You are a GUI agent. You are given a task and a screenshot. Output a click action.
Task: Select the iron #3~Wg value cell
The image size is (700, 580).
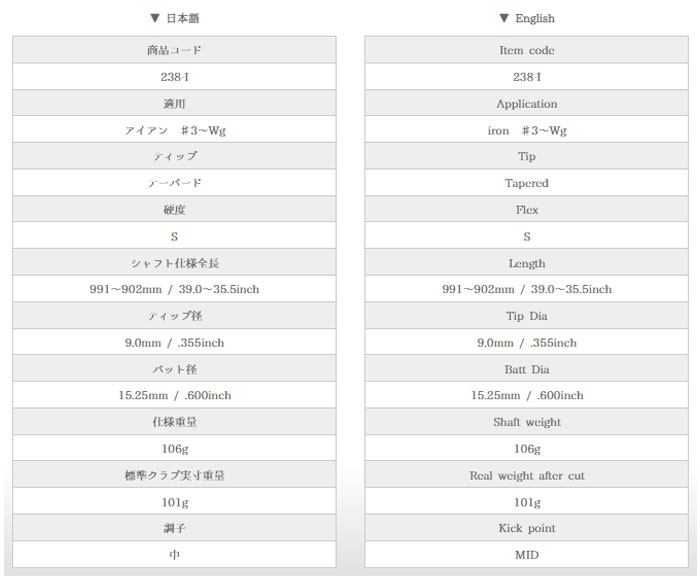(x=526, y=130)
